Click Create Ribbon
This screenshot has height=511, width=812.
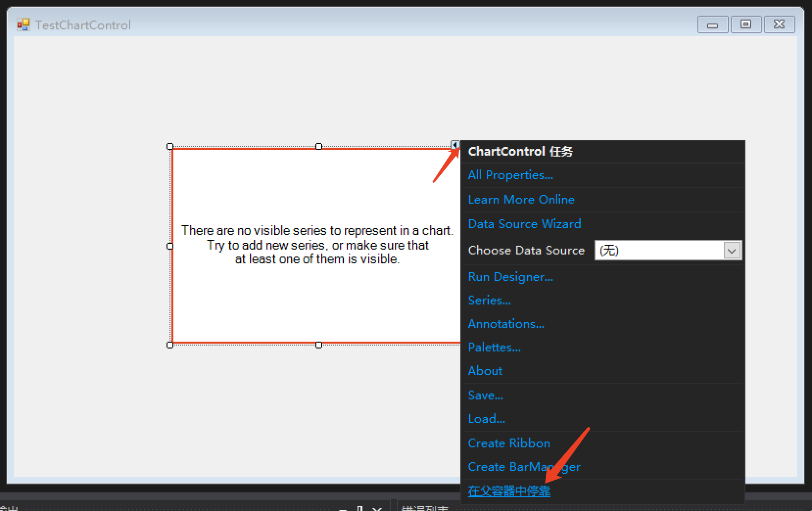509,443
